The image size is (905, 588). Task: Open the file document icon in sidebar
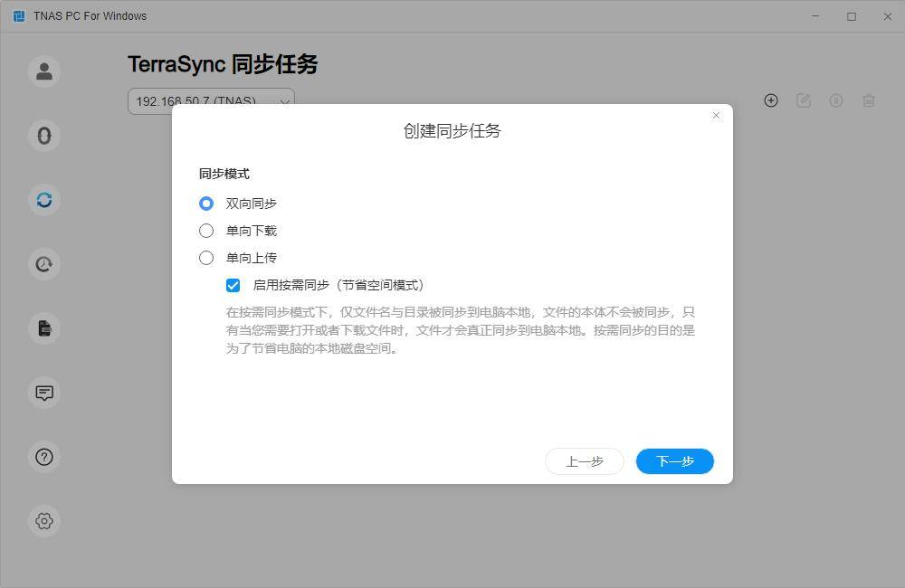(44, 328)
